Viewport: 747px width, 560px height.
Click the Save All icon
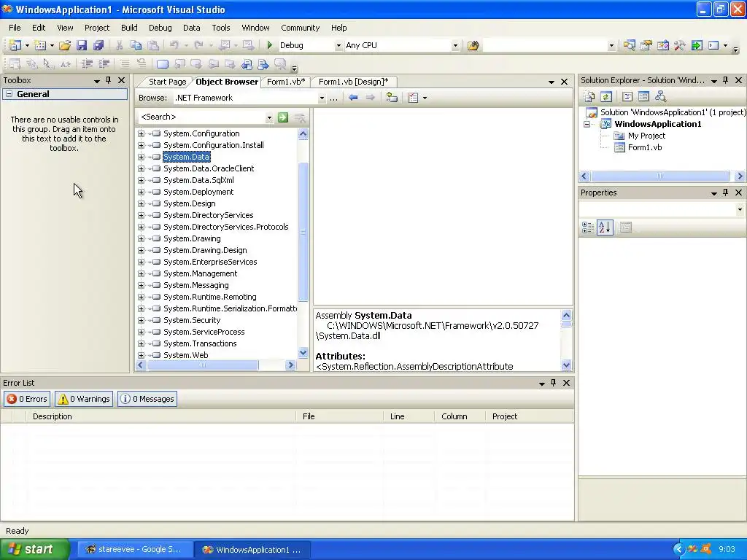click(x=98, y=45)
